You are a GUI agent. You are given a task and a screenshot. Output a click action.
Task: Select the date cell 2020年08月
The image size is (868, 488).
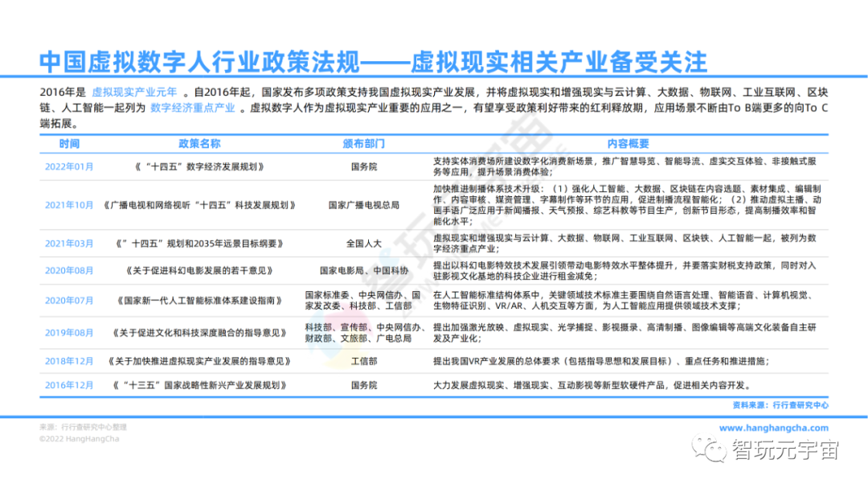69,271
